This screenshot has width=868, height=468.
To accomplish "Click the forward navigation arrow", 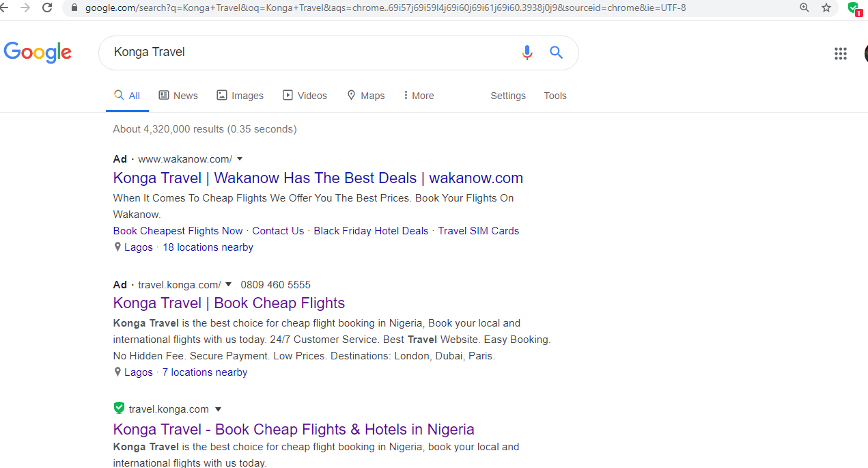I will [25, 8].
